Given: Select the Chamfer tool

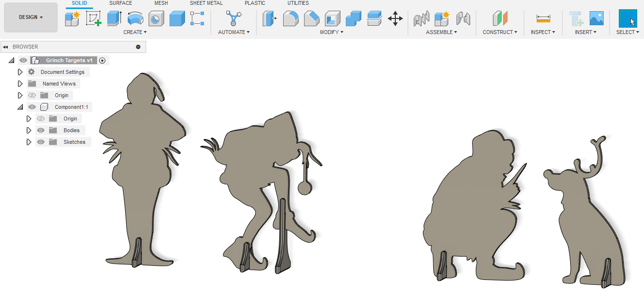Looking at the screenshot, I should (x=311, y=18).
